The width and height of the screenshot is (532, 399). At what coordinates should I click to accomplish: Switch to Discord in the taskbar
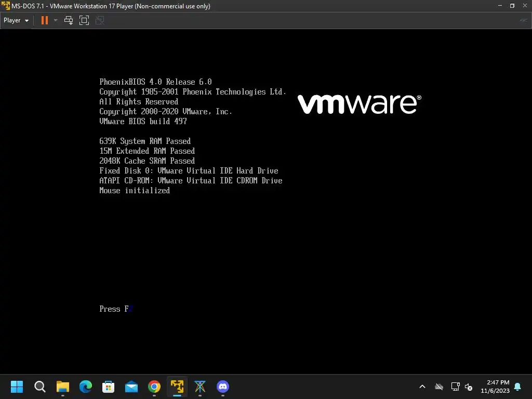[x=223, y=387]
